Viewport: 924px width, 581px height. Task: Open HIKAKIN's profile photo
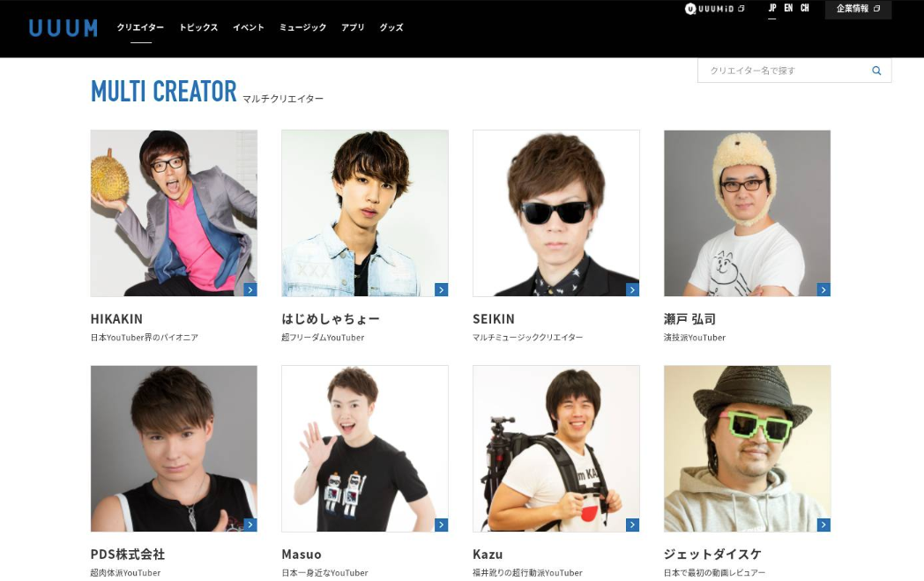click(x=174, y=213)
